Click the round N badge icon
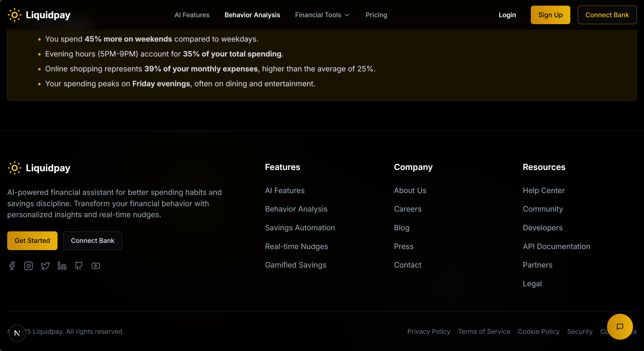 [x=17, y=333]
